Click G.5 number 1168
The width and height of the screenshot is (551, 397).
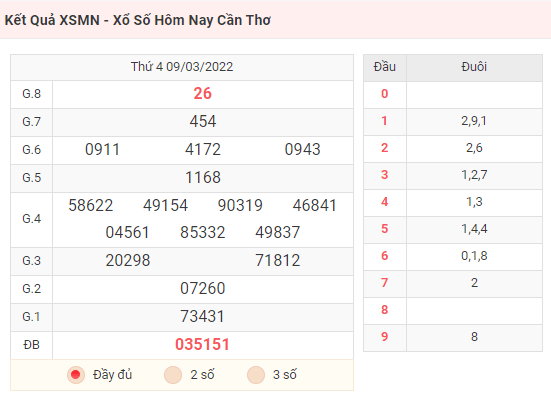(x=203, y=177)
